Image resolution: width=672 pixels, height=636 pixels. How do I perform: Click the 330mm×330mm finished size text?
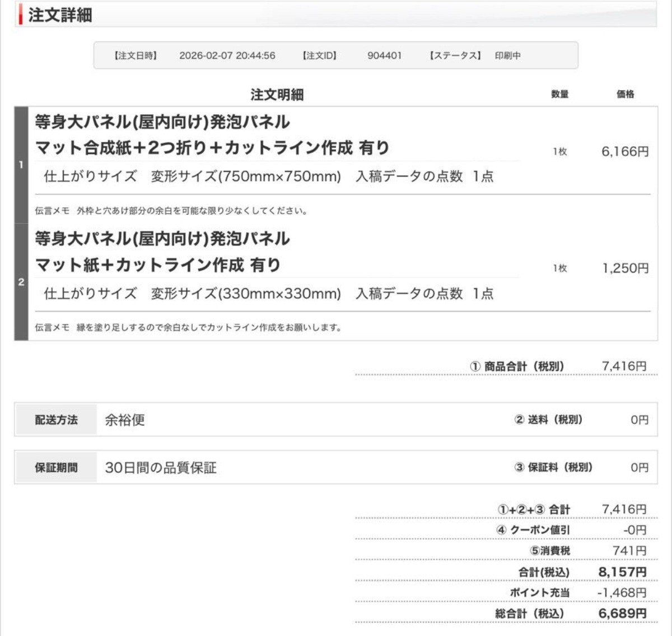click(246, 294)
